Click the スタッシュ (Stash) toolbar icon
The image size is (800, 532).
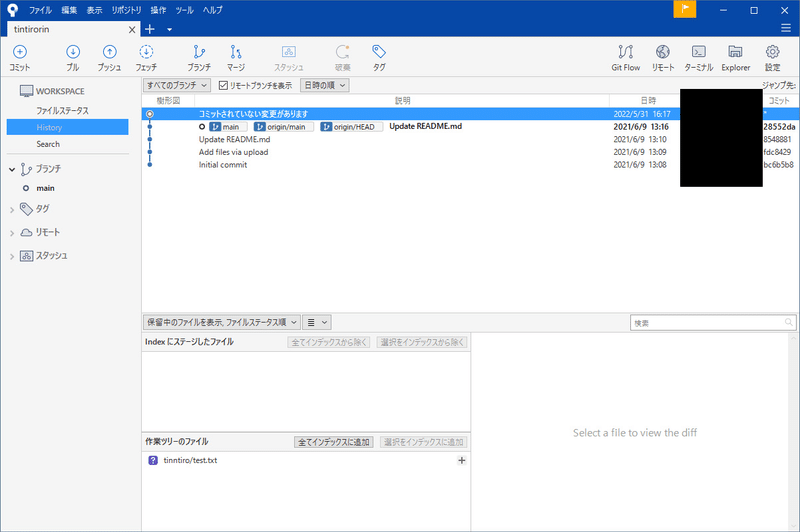[x=289, y=57]
